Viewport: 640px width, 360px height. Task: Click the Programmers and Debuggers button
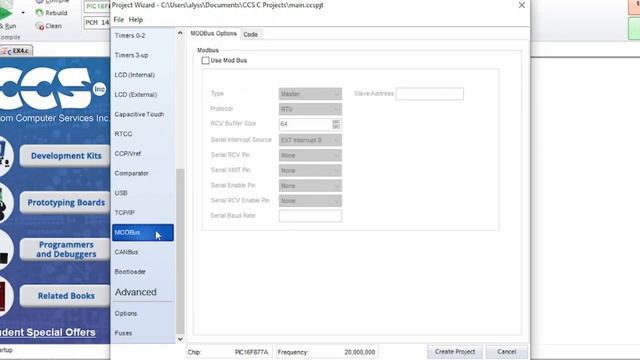click(66, 249)
